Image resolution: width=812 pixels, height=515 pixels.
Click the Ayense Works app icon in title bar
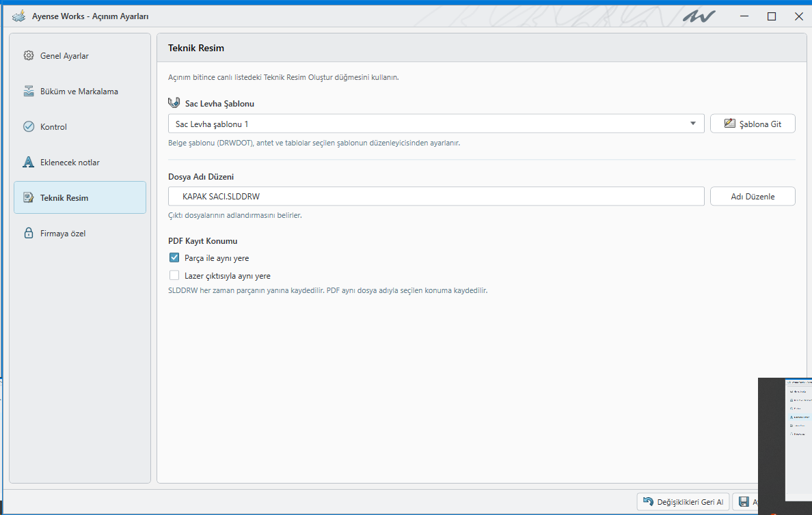pyautogui.click(x=18, y=16)
